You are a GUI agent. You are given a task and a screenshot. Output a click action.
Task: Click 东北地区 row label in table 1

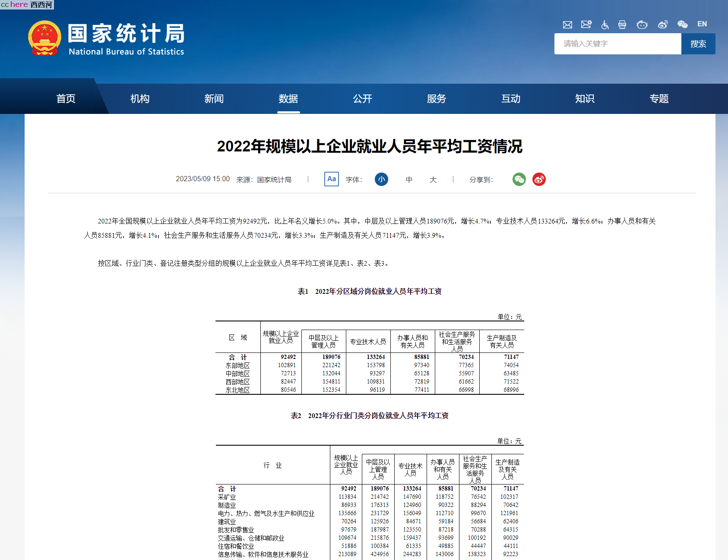237,390
